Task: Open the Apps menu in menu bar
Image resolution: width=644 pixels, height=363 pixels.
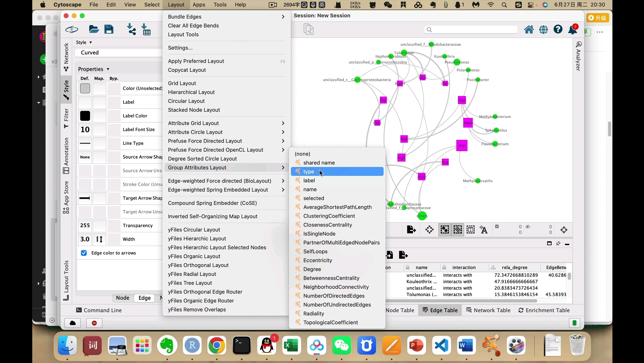Action: 199,5
